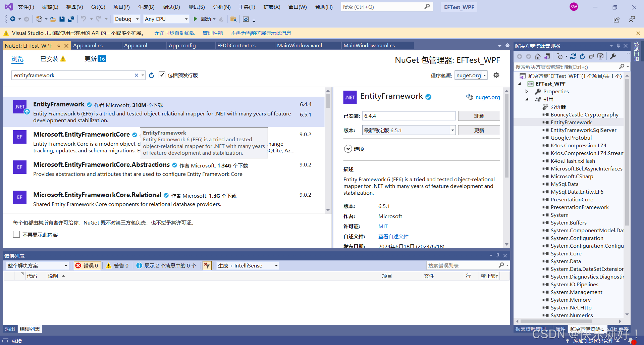Click 'allow synchronous autoload' link in notification
Screen dimensions: 644x345
(174, 33)
